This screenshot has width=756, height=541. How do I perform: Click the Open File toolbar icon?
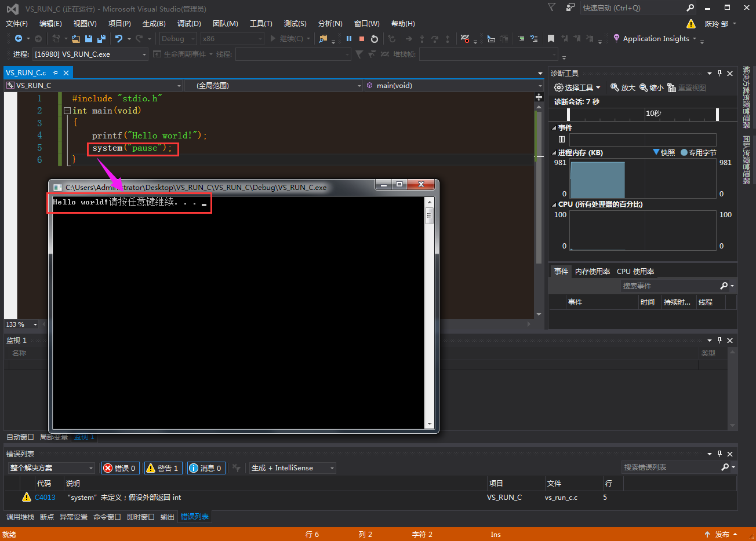coord(76,39)
